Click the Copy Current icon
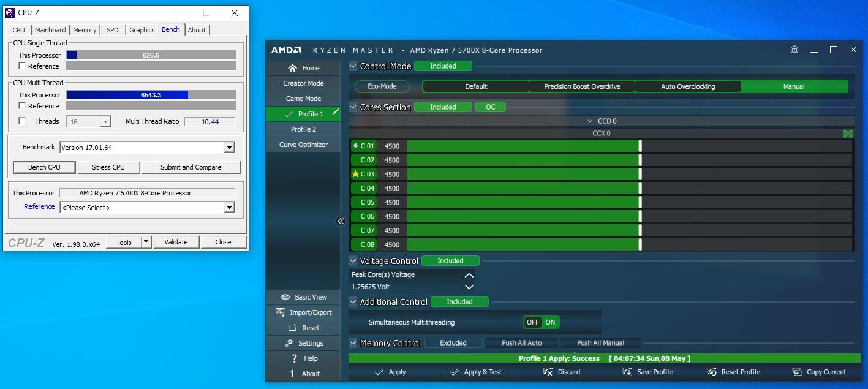868x389 pixels. (796, 372)
